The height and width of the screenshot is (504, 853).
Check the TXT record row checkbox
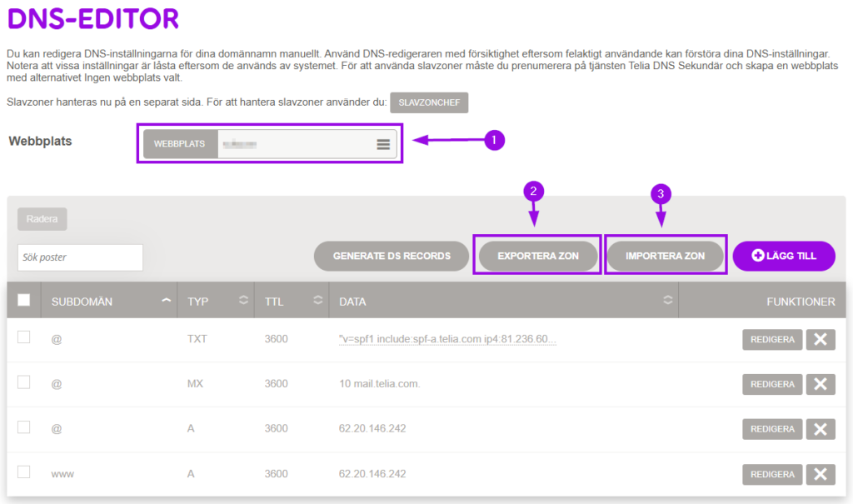click(x=24, y=337)
